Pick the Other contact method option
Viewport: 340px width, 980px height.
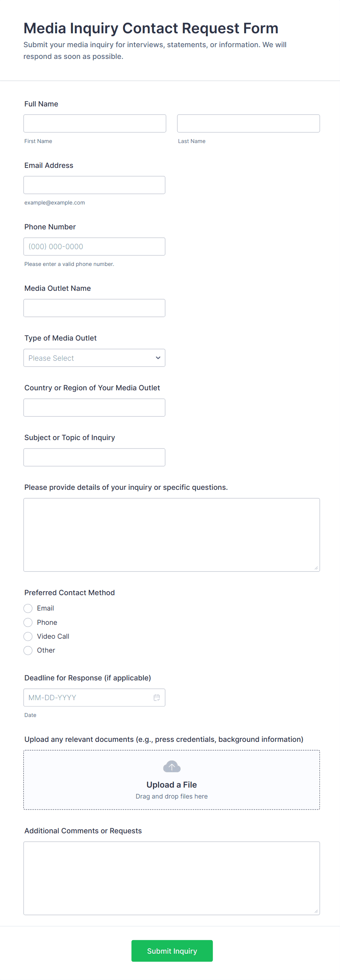(28, 650)
